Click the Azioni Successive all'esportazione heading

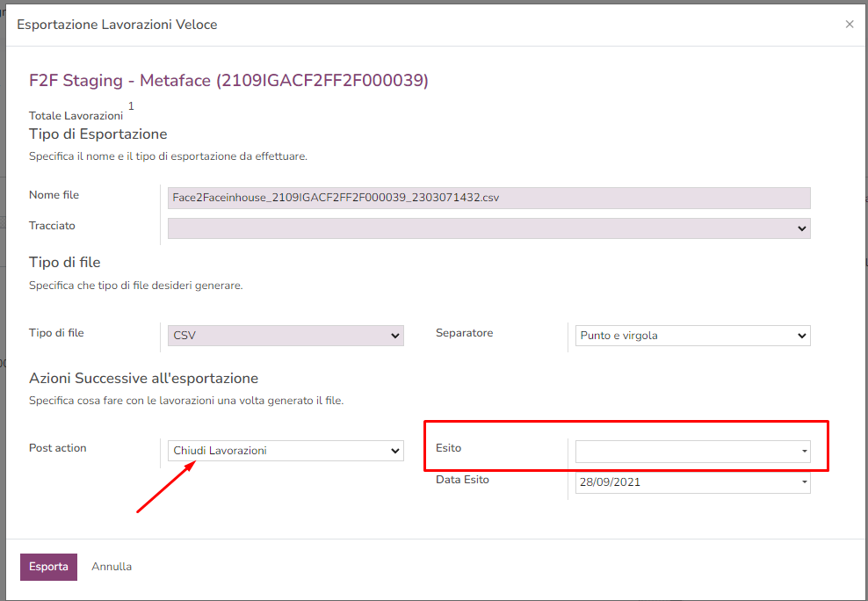point(143,378)
